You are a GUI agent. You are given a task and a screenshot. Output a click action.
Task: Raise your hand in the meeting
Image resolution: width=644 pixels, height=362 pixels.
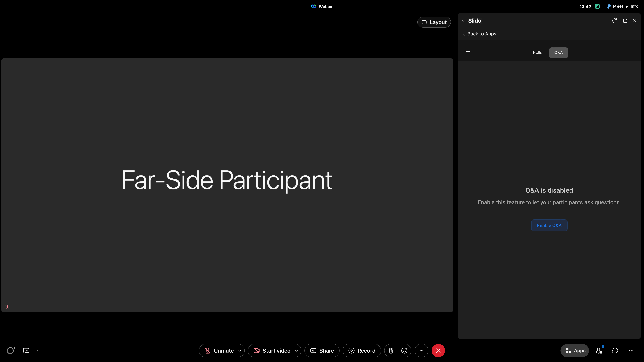tap(391, 350)
